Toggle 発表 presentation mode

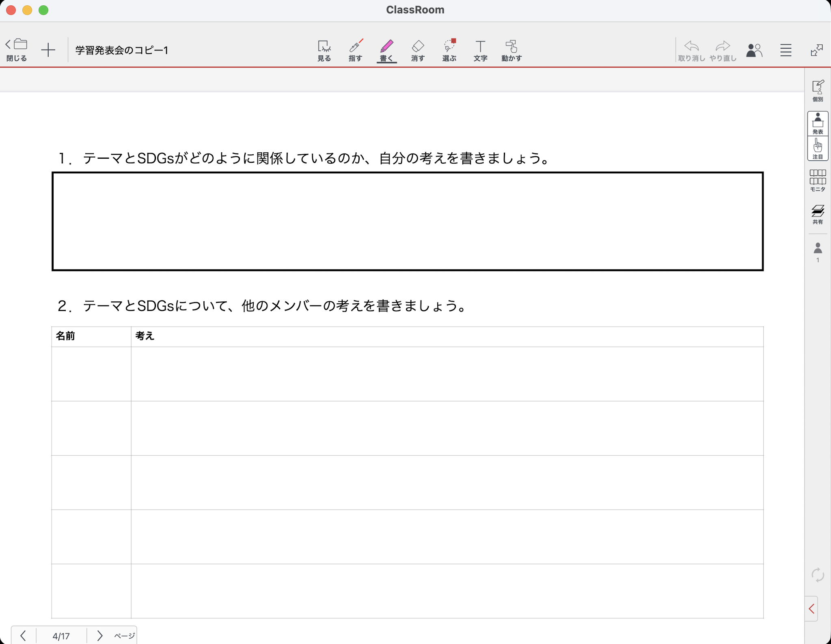tap(818, 123)
